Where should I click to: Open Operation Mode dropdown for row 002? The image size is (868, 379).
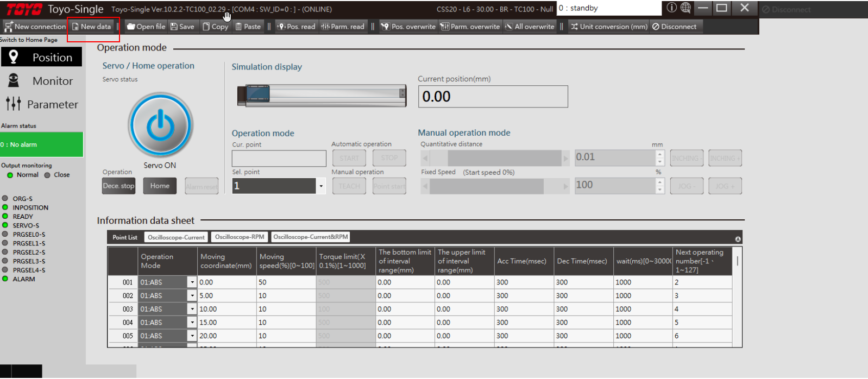click(x=192, y=295)
